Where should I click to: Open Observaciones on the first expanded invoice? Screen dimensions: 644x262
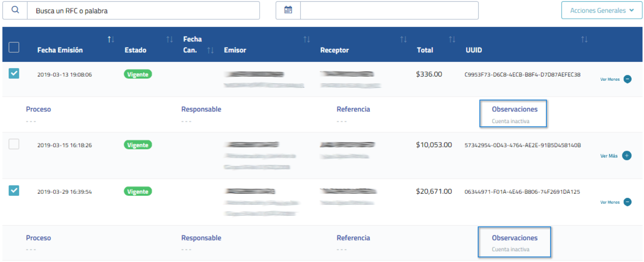(x=515, y=109)
